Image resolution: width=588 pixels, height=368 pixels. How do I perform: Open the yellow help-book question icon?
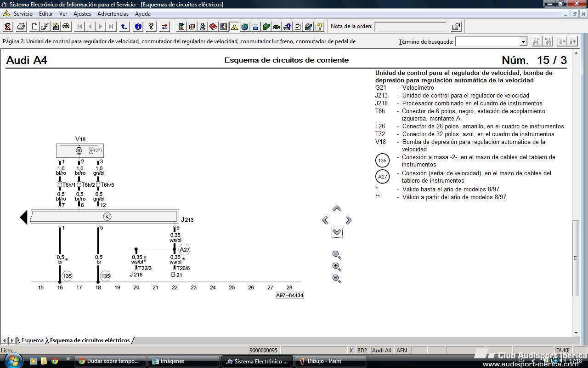(x=319, y=27)
